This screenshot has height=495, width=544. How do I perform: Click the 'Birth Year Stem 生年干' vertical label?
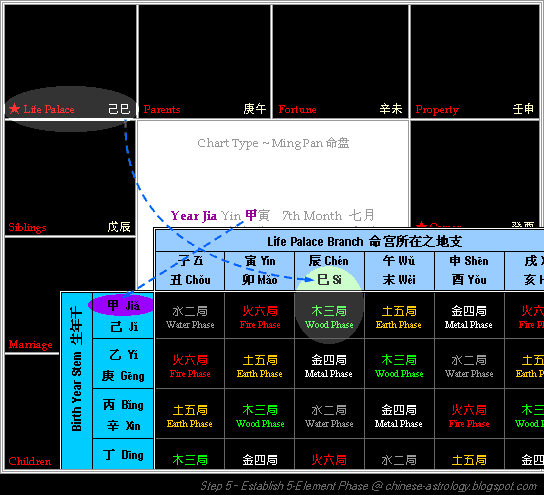[77, 369]
